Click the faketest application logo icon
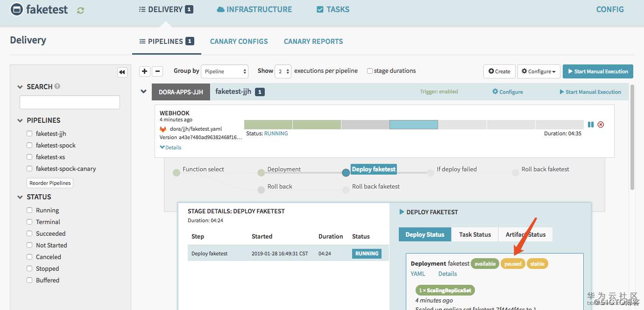The width and height of the screenshot is (644, 310). pyautogui.click(x=17, y=9)
